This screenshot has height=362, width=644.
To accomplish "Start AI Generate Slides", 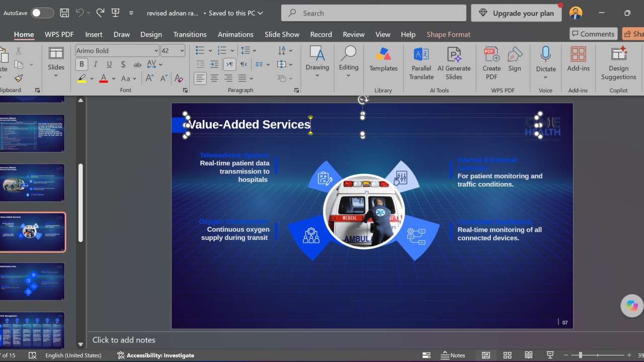I will (454, 63).
